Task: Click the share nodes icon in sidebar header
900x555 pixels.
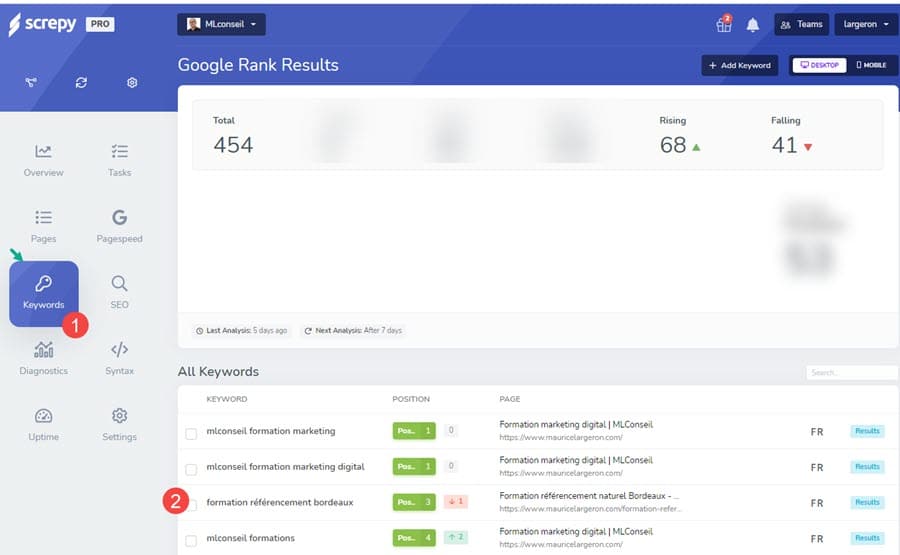Action: [31, 83]
